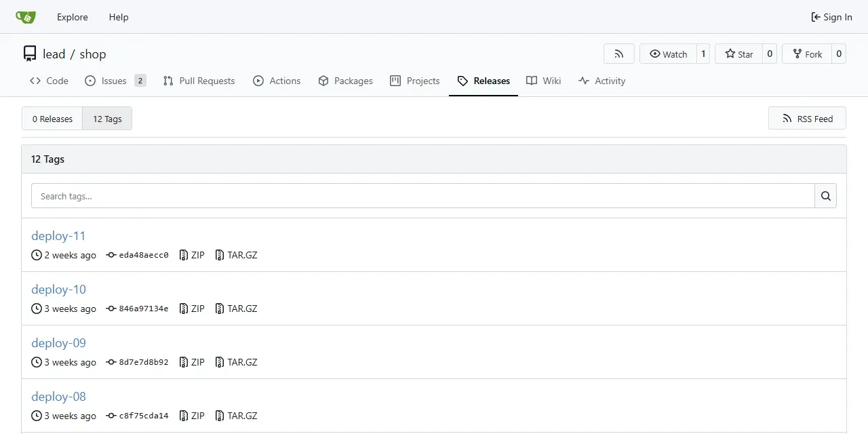Switch to the Activity tab
The height and width of the screenshot is (434, 868).
pyautogui.click(x=602, y=81)
